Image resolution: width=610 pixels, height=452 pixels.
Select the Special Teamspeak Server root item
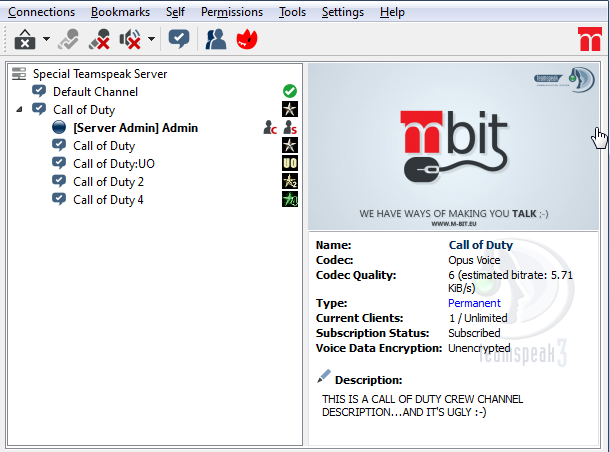coord(100,74)
